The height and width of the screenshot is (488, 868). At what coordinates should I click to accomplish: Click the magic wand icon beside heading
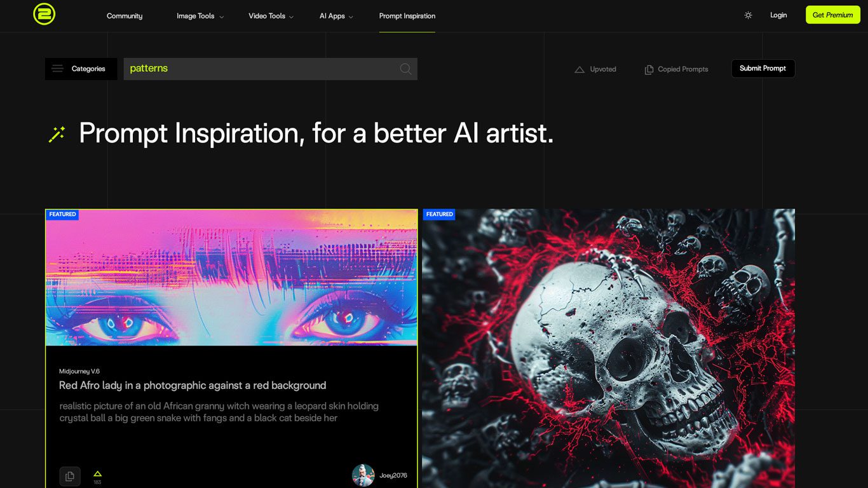click(x=57, y=134)
